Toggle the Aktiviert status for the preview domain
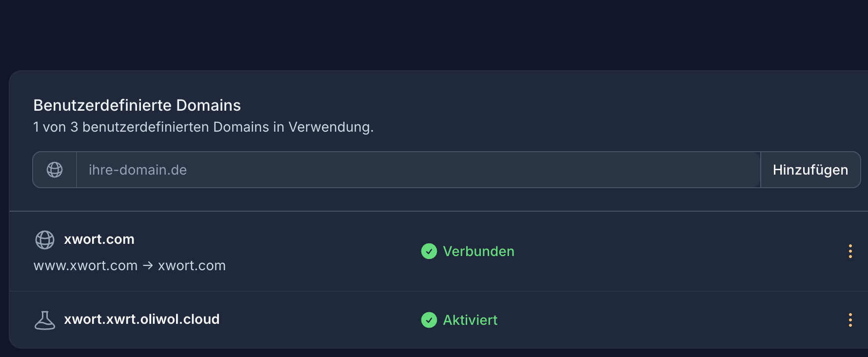Viewport: 868px width, 357px height. (458, 320)
